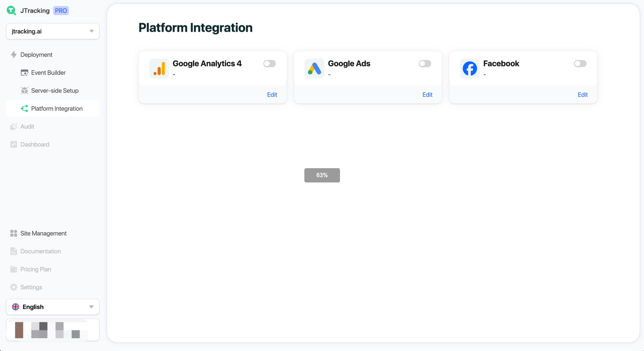Select Platform Integration menu item
644x351 pixels.
pyautogui.click(x=57, y=109)
